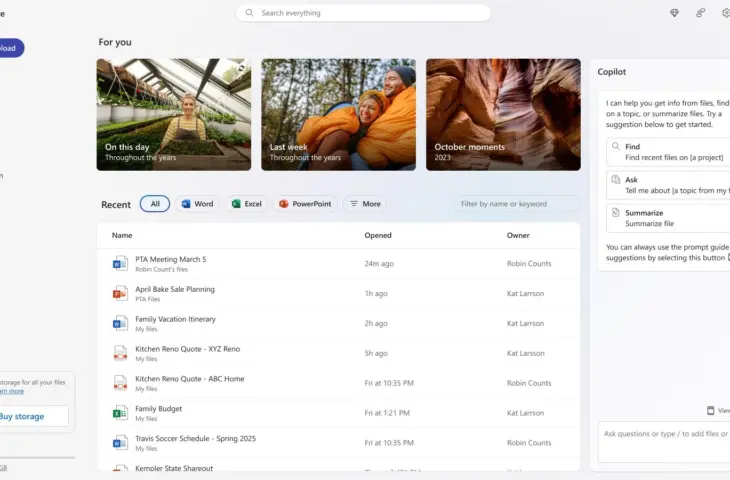Click the 2h ago opened time

[x=376, y=323]
